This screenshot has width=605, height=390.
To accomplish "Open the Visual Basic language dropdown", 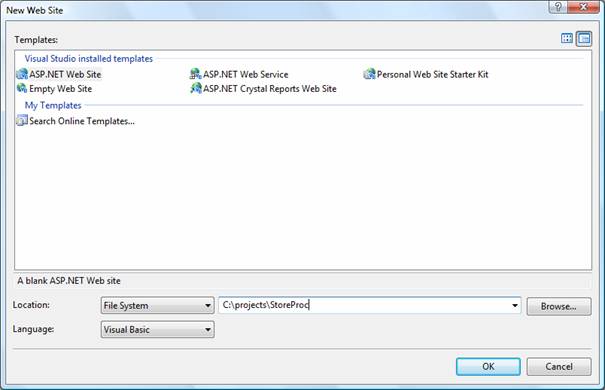I will pos(157,330).
